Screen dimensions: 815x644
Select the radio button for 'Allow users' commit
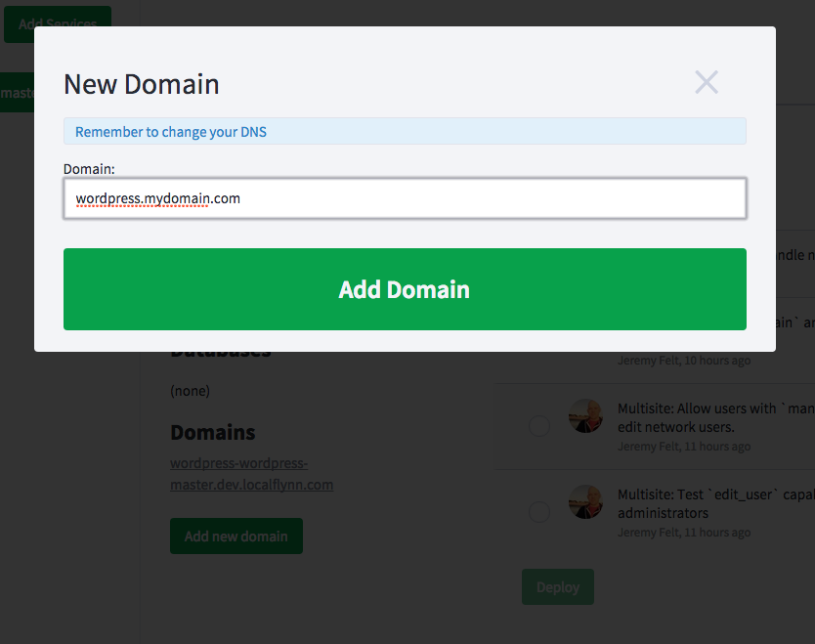pyautogui.click(x=538, y=426)
